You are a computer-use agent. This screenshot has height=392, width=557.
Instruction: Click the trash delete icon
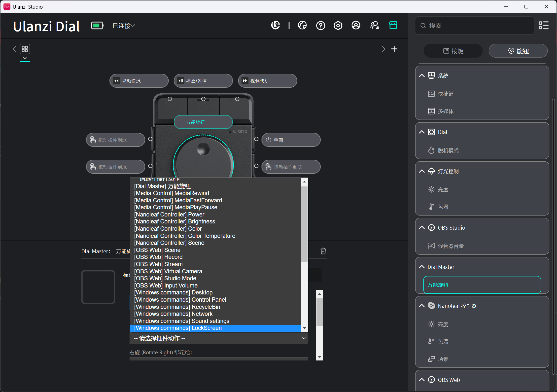[323, 251]
